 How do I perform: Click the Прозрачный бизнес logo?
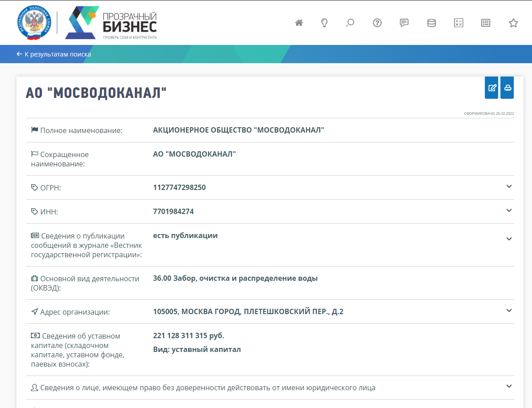(x=111, y=23)
